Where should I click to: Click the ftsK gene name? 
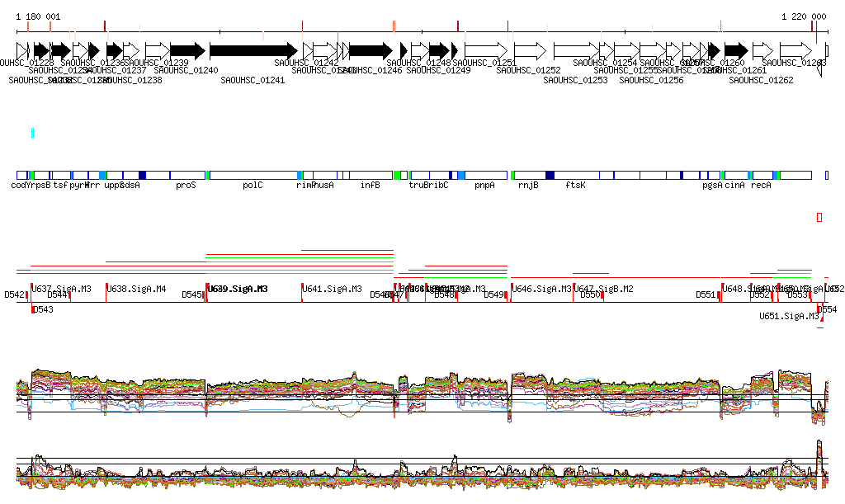point(575,186)
